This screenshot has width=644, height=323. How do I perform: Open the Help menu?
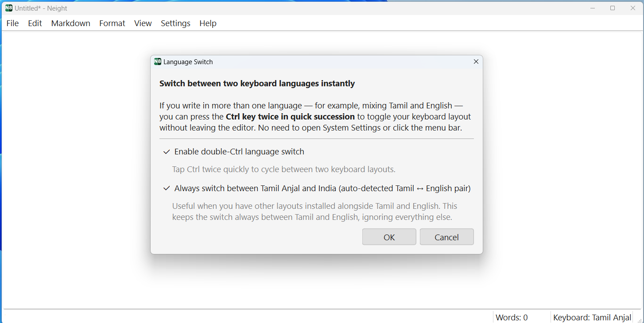[208, 23]
